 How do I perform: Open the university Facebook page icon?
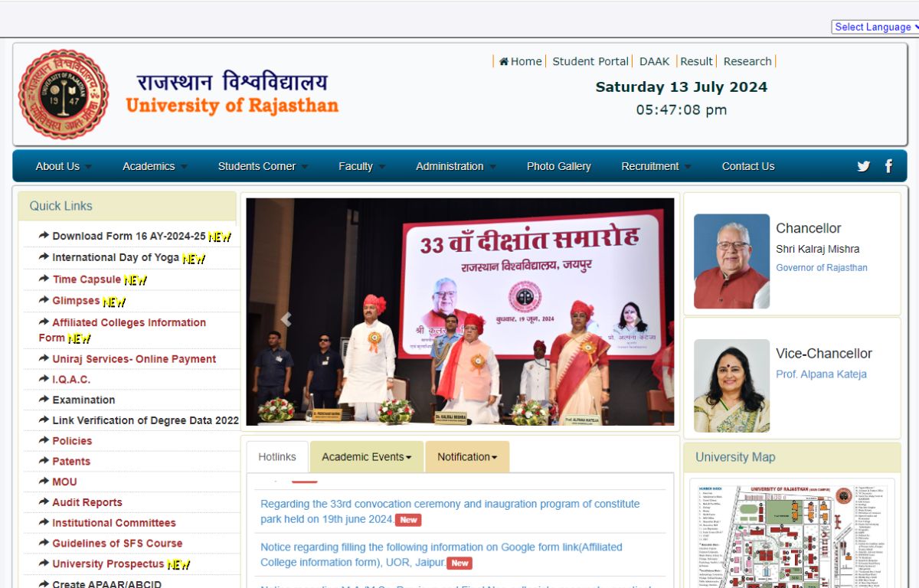point(888,166)
